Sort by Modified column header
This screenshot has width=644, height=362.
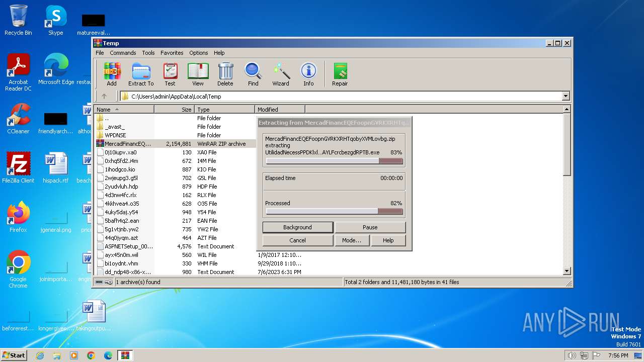pyautogui.click(x=280, y=109)
